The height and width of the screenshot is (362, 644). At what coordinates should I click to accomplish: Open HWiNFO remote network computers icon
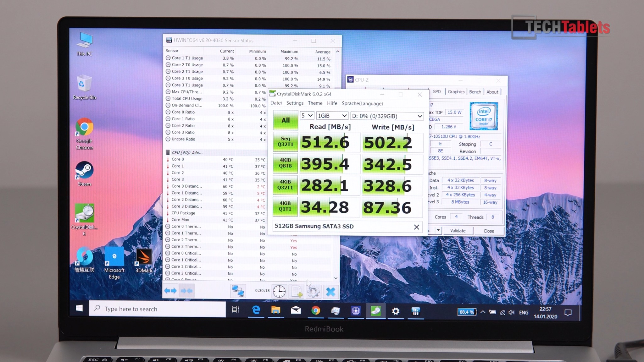coord(238,291)
